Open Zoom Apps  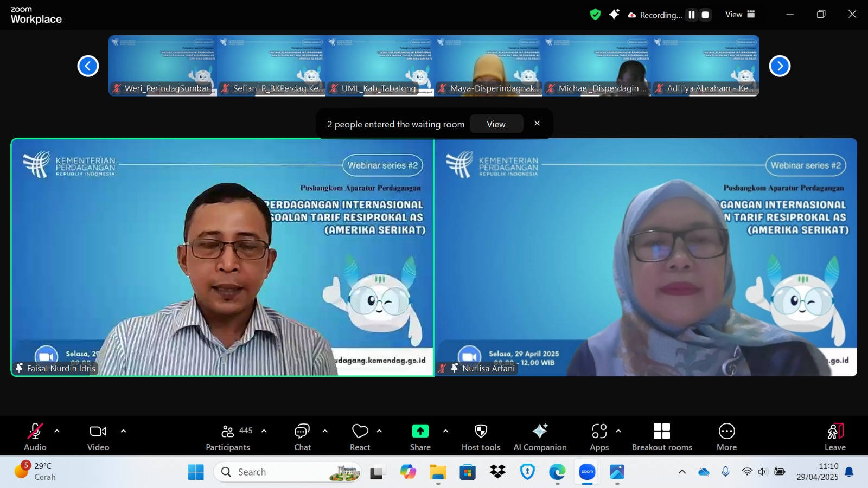click(x=599, y=436)
